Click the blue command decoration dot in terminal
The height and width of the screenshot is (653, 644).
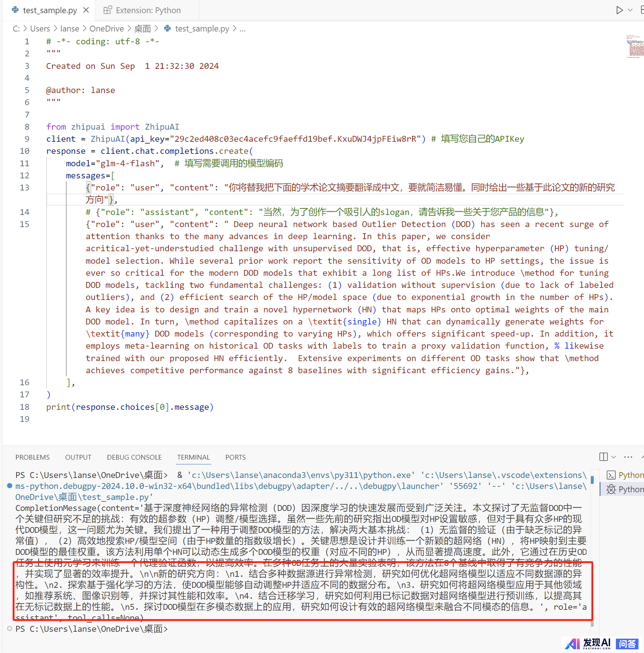(x=10, y=486)
